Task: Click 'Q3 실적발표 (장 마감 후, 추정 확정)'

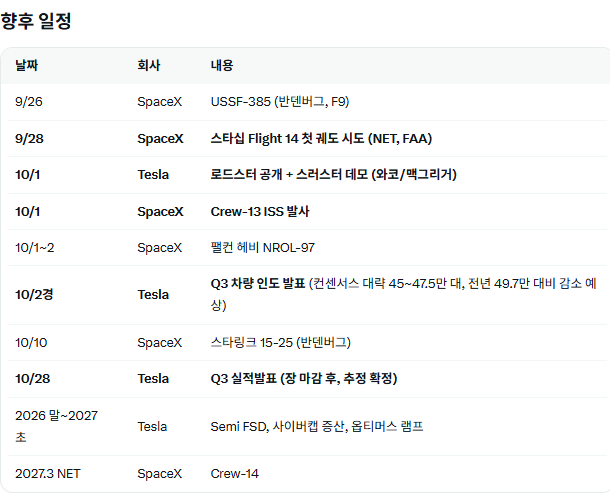Action: click(x=304, y=379)
